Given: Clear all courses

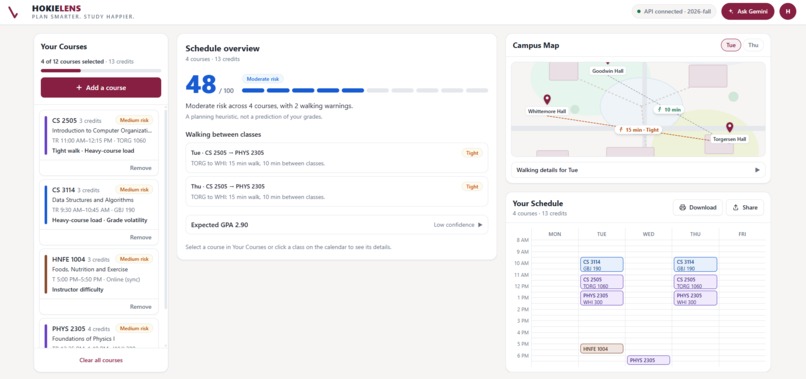Looking at the screenshot, I should tap(101, 360).
